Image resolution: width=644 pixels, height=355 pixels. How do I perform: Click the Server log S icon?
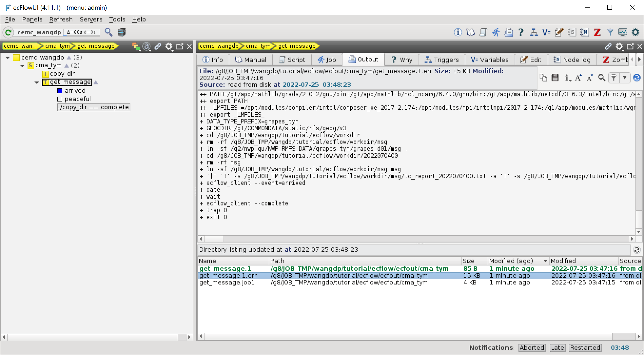(572, 32)
